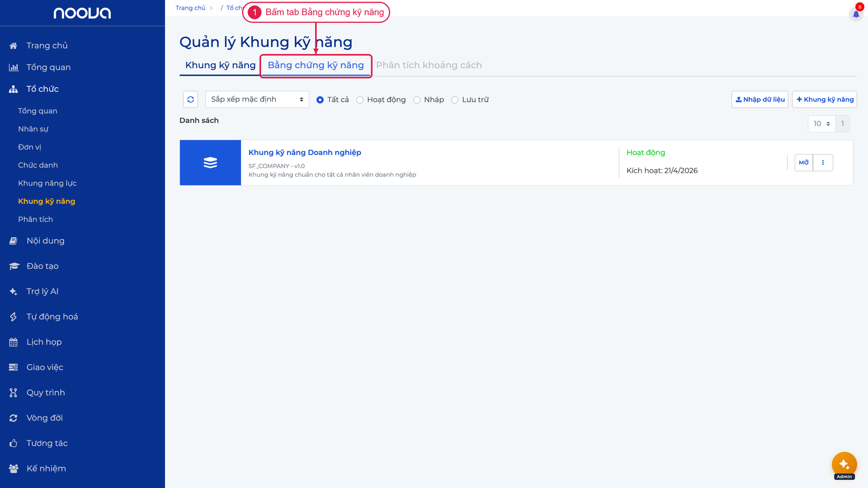The image size is (868, 488).
Task: Click the sparkle icon beside Trợ lý AI
Action: [14, 291]
